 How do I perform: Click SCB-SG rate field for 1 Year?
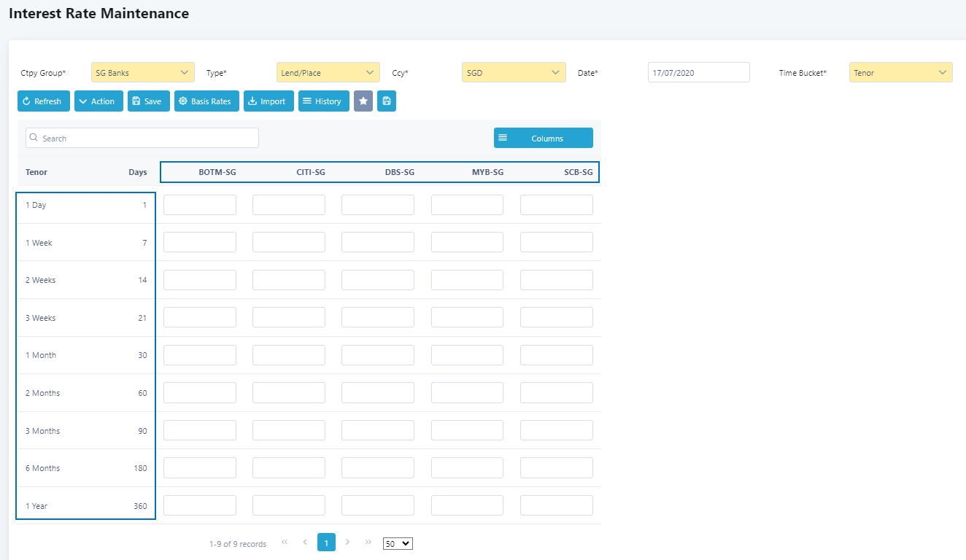pos(557,505)
